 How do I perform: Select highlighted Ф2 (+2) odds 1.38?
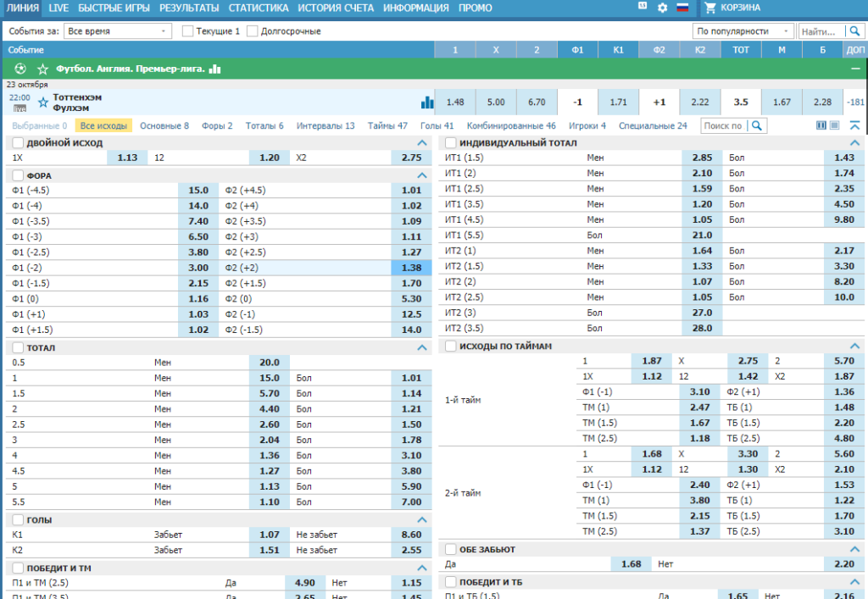(411, 267)
